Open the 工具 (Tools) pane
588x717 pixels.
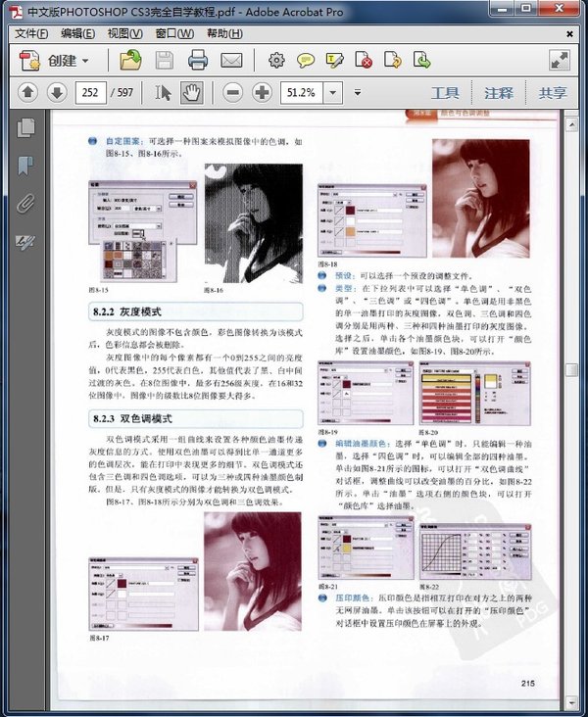click(x=445, y=93)
